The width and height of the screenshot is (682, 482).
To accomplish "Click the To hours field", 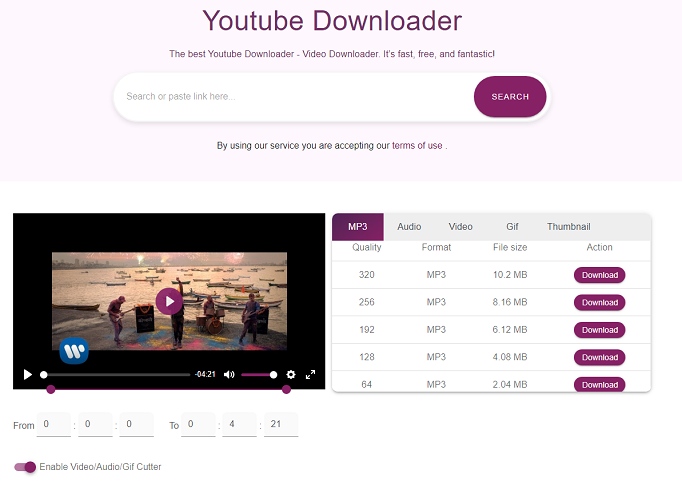I will pos(198,424).
